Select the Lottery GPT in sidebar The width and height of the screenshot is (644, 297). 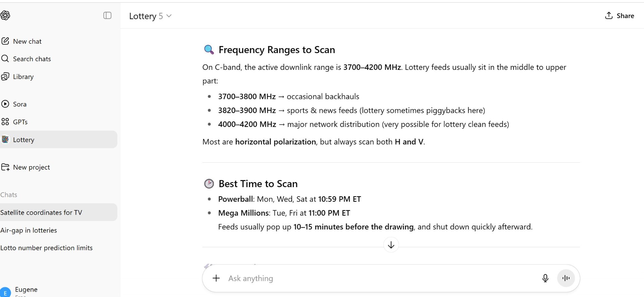pyautogui.click(x=59, y=139)
